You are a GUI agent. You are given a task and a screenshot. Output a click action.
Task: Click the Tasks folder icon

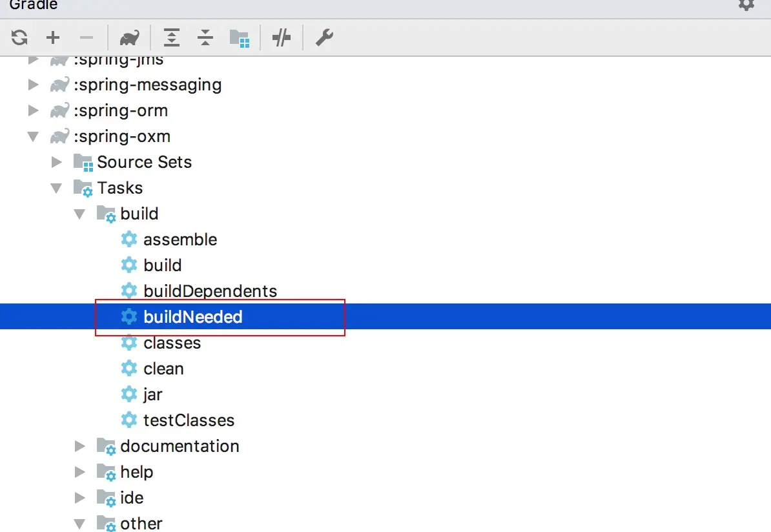pos(83,189)
